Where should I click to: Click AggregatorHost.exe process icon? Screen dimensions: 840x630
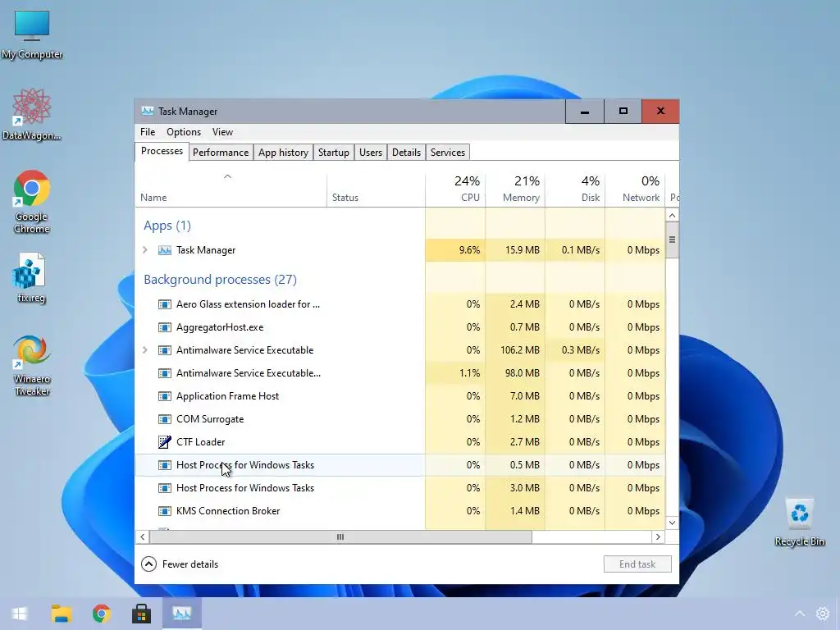point(164,327)
